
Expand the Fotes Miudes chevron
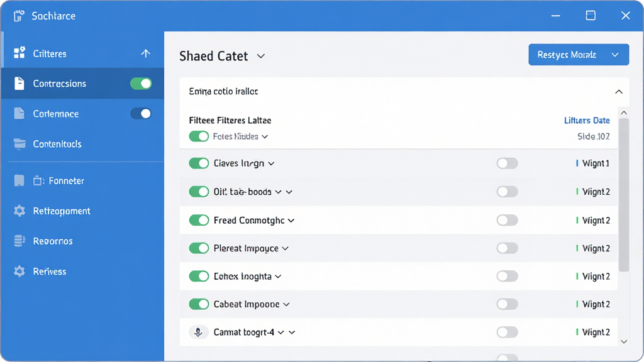265,136
